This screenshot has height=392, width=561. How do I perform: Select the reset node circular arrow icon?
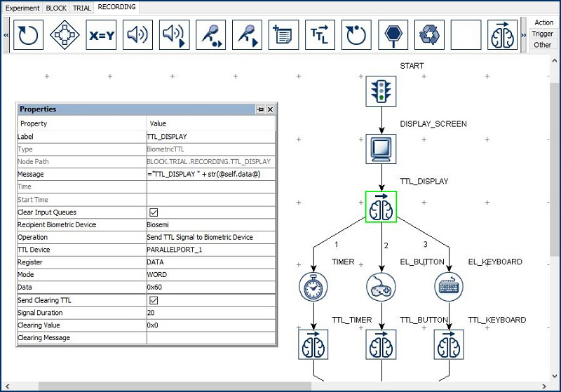(357, 34)
